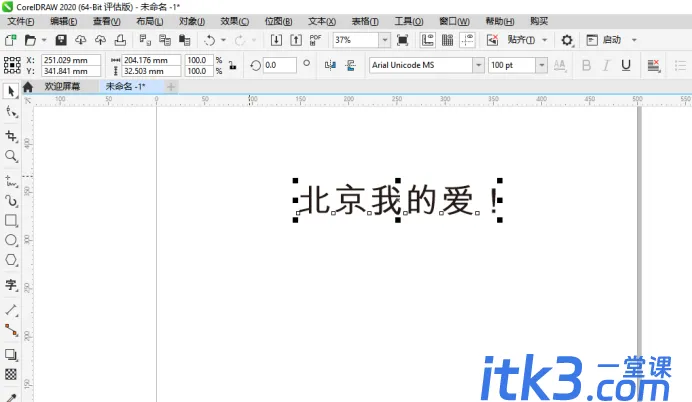Toggle Underline text formatting

626,65
